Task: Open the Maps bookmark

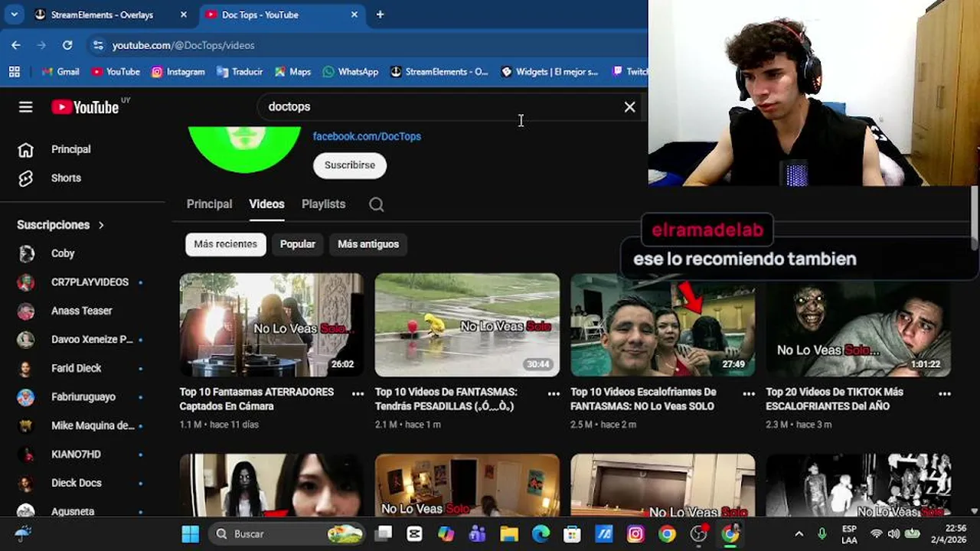Action: 292,71
